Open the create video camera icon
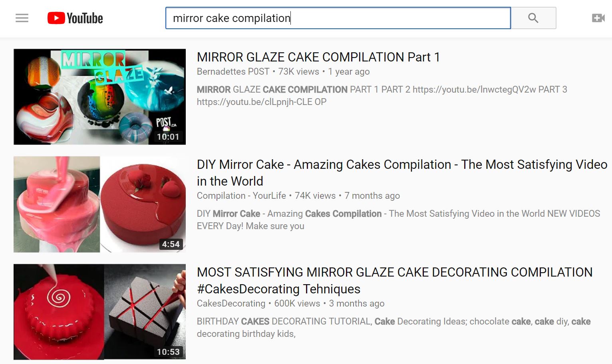 [598, 18]
